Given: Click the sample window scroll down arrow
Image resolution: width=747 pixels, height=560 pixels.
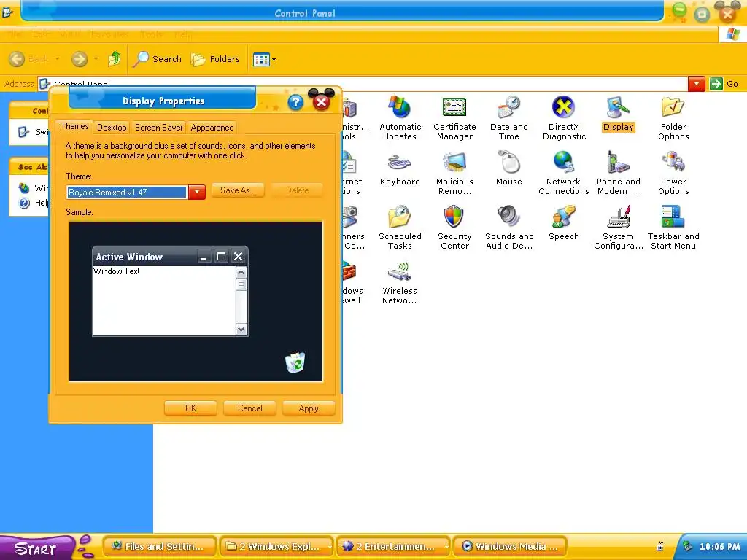Looking at the screenshot, I should click(241, 329).
